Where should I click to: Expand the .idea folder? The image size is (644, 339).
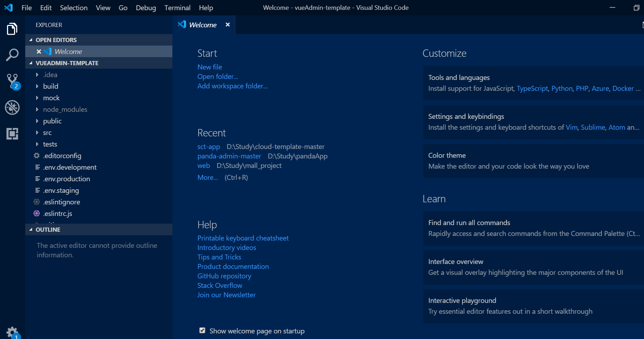coord(37,75)
